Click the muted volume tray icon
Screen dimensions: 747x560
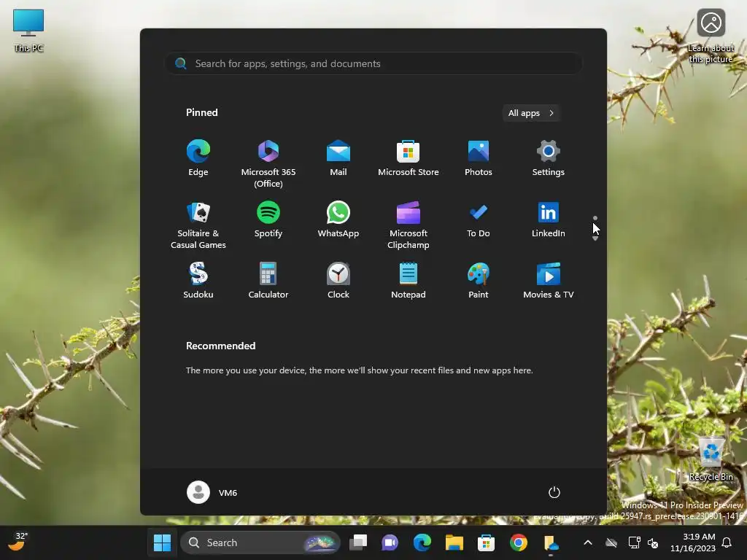tap(653, 542)
